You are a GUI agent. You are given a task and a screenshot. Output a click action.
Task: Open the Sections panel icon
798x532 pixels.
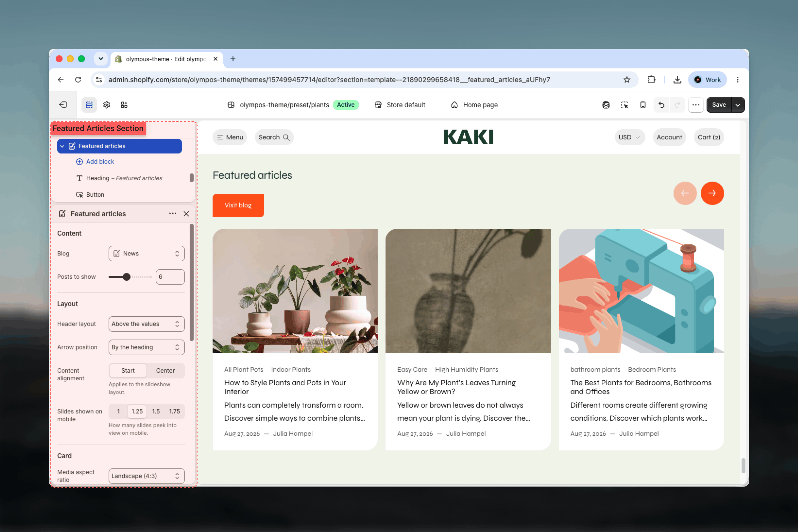89,105
